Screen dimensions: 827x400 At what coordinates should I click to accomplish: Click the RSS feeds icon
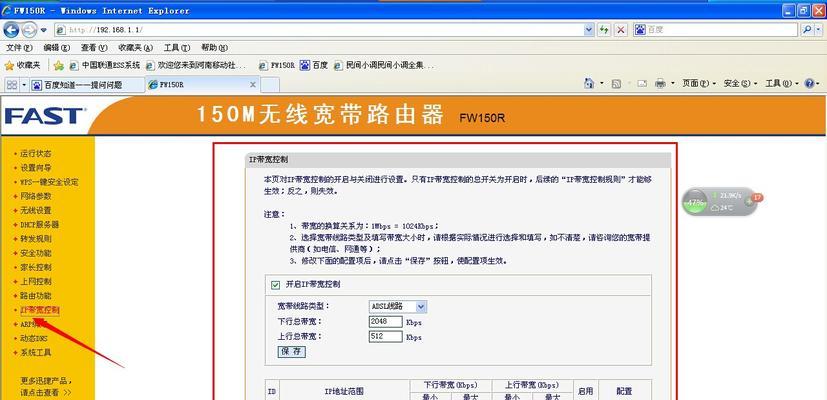tap(616, 83)
